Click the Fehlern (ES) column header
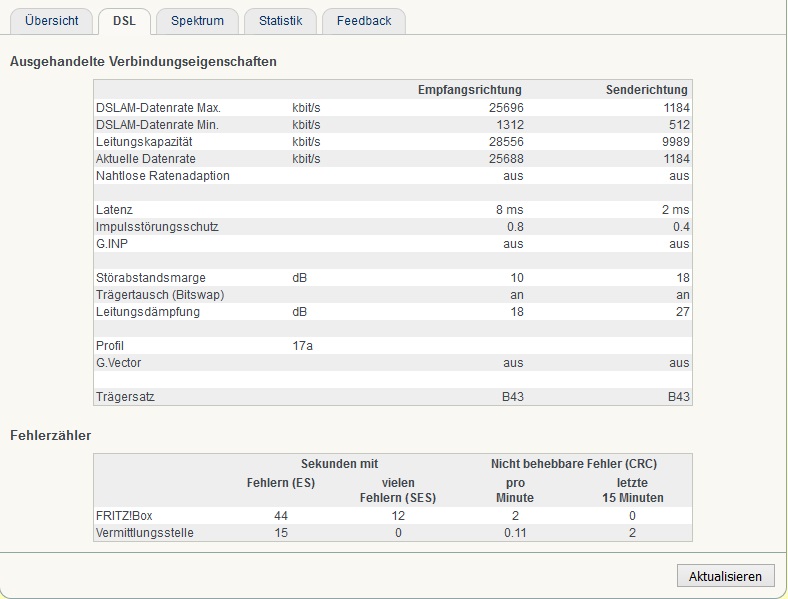Viewport: 788px width, 599px height. [280, 482]
